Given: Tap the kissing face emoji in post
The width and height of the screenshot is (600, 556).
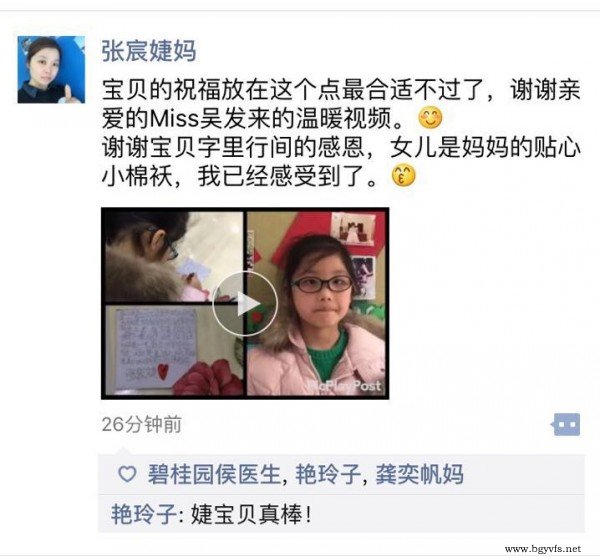Looking at the screenshot, I should [x=403, y=176].
